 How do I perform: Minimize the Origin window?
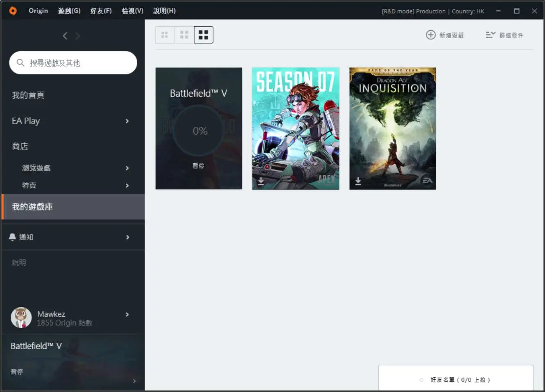coord(498,11)
